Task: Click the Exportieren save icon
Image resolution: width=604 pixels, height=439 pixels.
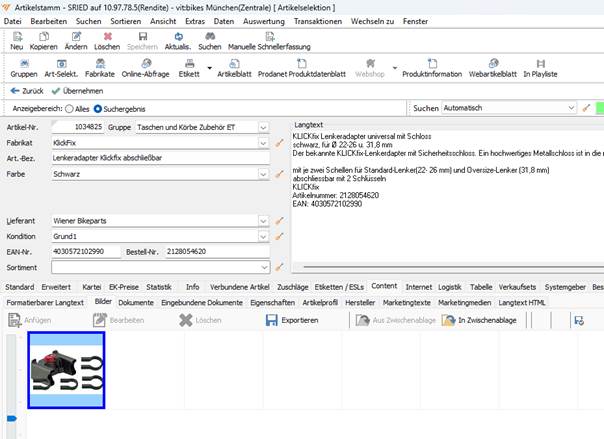Action: click(x=272, y=320)
